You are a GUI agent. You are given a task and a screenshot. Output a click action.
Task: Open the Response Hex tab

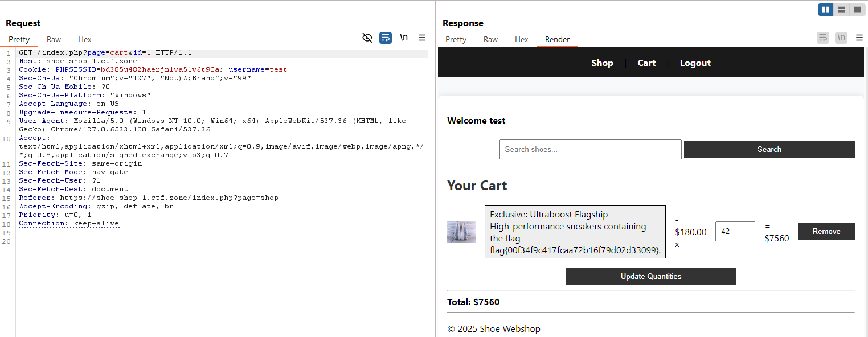tap(521, 39)
